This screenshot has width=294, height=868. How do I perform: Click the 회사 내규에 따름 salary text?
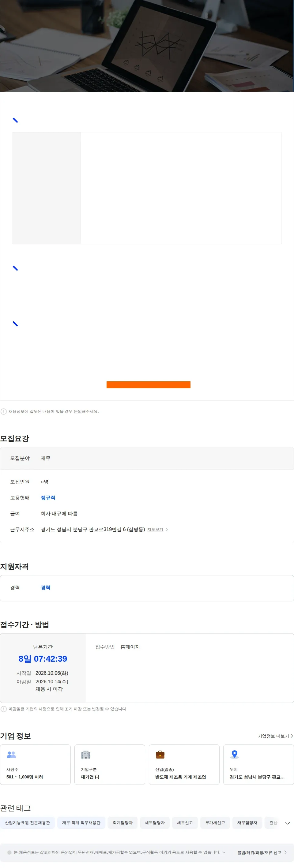tap(59, 514)
